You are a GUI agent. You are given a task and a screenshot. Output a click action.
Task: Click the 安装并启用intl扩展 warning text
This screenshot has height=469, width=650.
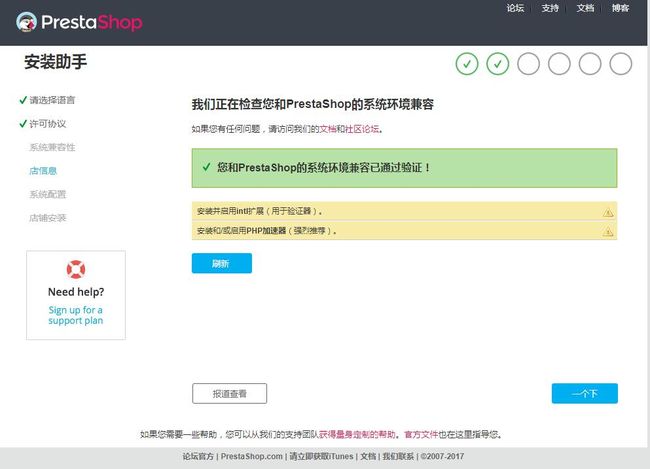click(x=260, y=211)
